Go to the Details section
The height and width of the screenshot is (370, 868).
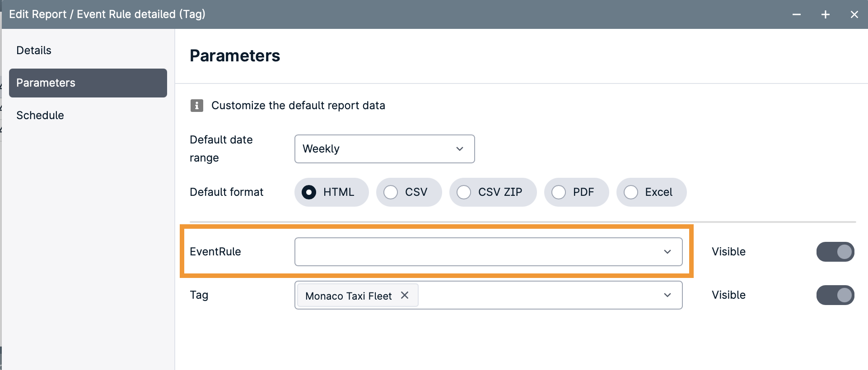click(34, 51)
